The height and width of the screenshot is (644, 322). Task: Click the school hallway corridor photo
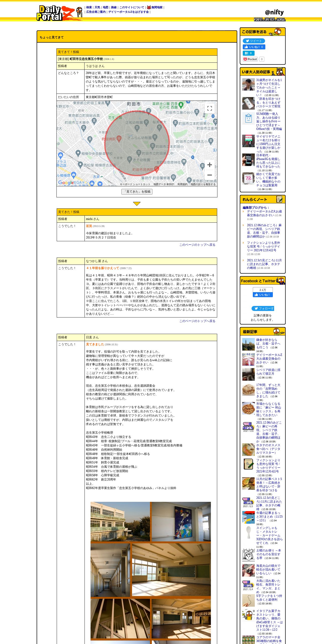pos(110,570)
